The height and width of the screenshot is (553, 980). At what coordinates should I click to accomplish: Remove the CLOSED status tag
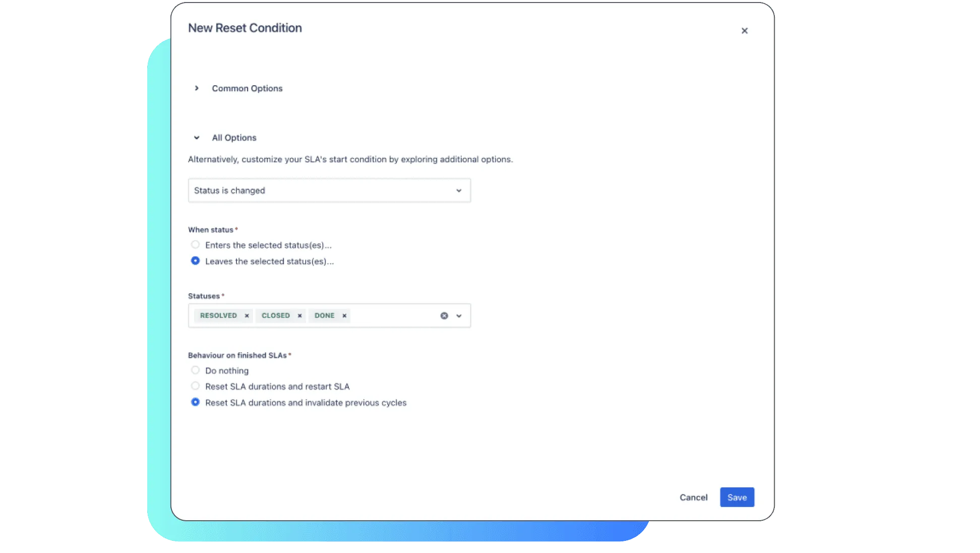[x=299, y=316]
